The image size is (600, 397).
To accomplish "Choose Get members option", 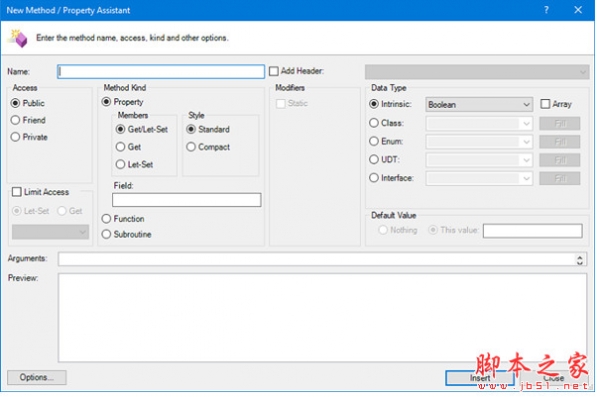I will [121, 147].
